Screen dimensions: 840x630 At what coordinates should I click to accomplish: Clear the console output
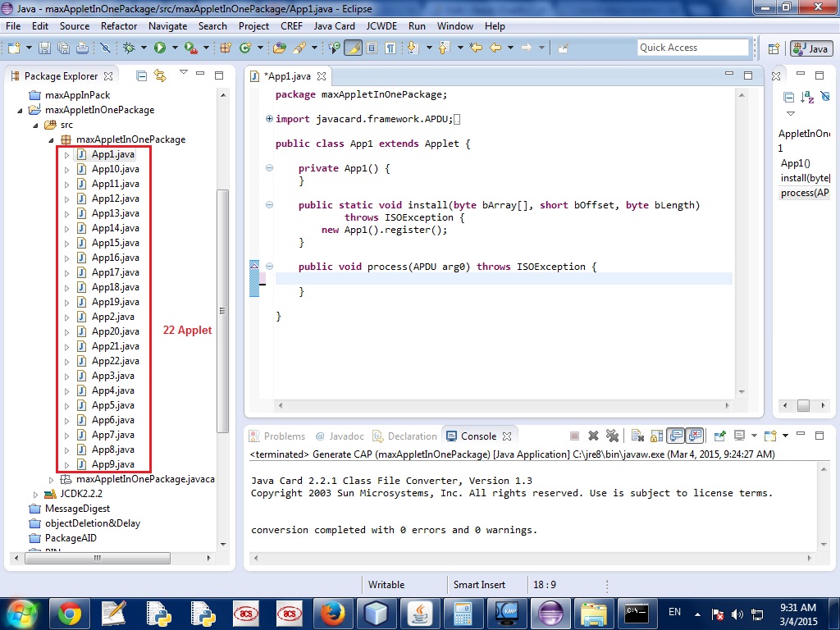click(x=637, y=436)
